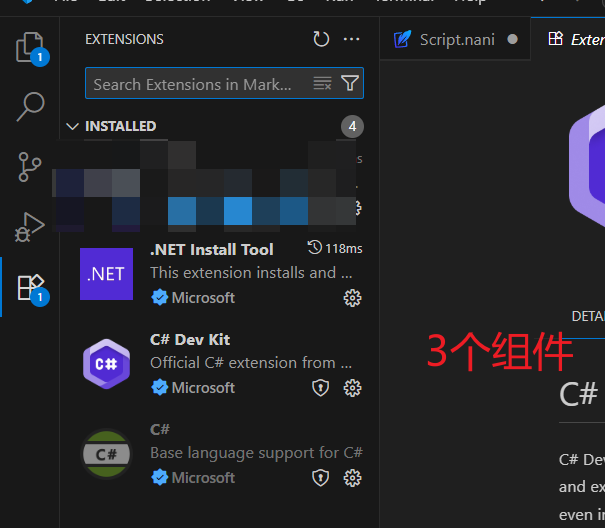Click Microsoft publisher under .NET Install Tool
605x528 pixels.
pyautogui.click(x=203, y=298)
